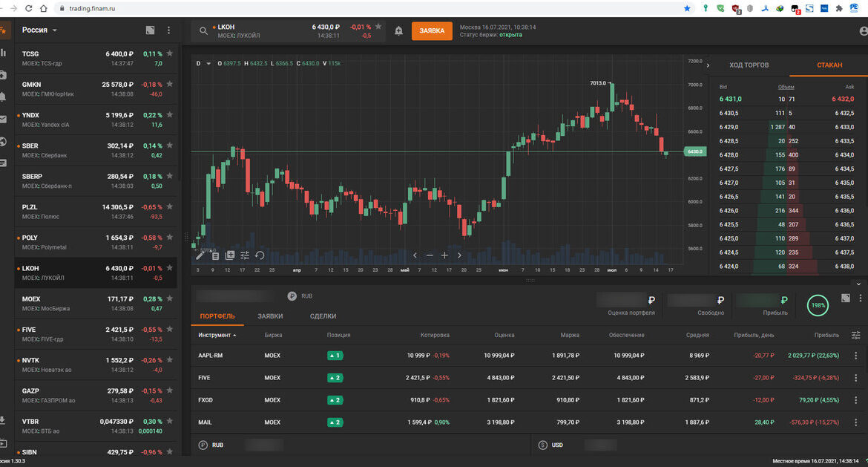
Task: Collapse the portfolio panel with chevron
Action: tap(858, 284)
